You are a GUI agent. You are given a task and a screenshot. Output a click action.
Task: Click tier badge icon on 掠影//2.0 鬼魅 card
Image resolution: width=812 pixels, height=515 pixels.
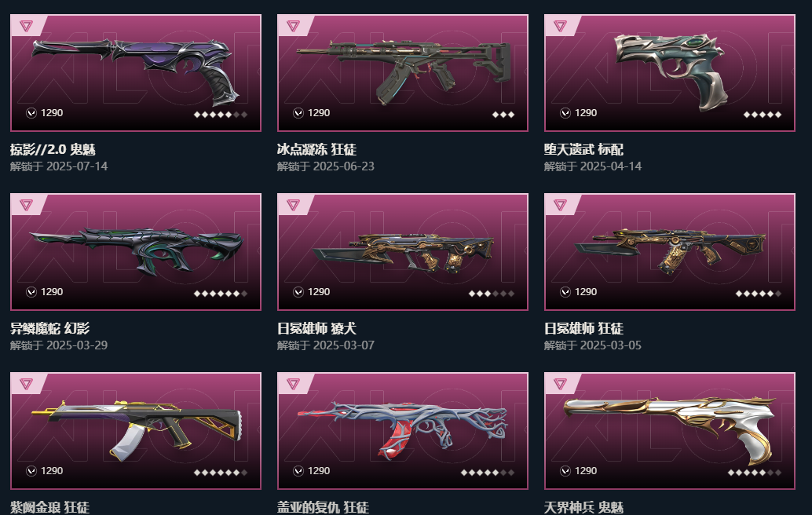[27, 26]
